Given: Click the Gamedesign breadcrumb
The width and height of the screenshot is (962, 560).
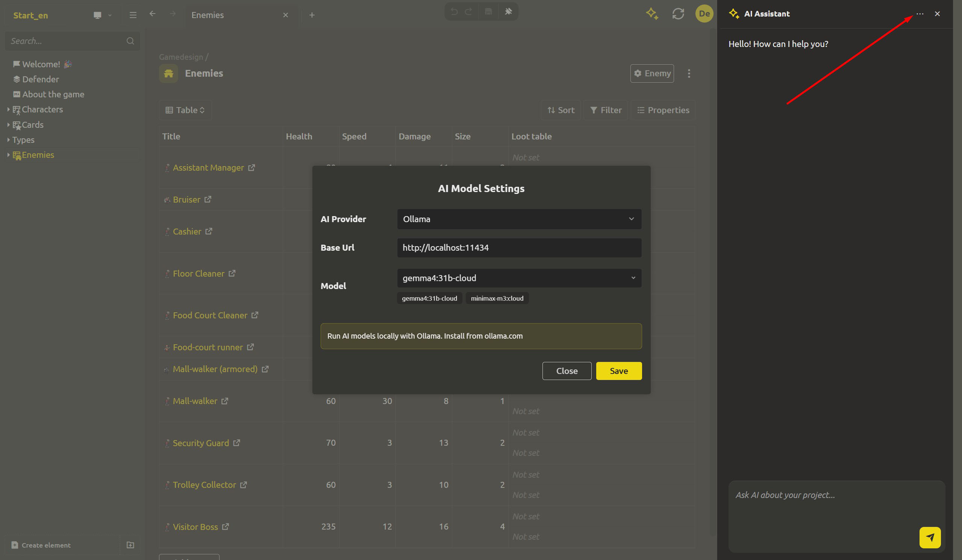Looking at the screenshot, I should (x=181, y=57).
